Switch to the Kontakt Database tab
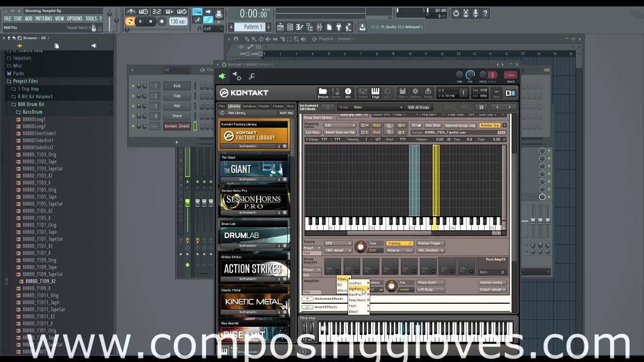Image resolution: width=644 pixels, height=362 pixels. click(249, 106)
